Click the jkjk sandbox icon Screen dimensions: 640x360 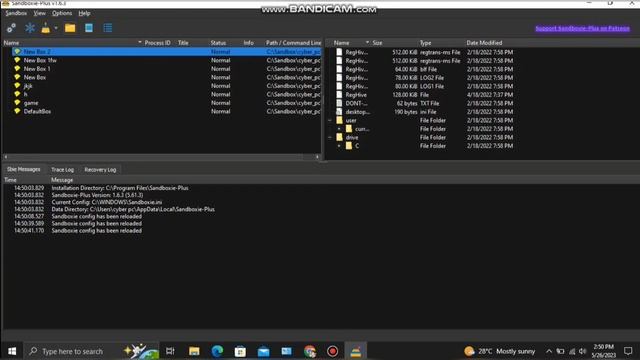[x=17, y=86]
